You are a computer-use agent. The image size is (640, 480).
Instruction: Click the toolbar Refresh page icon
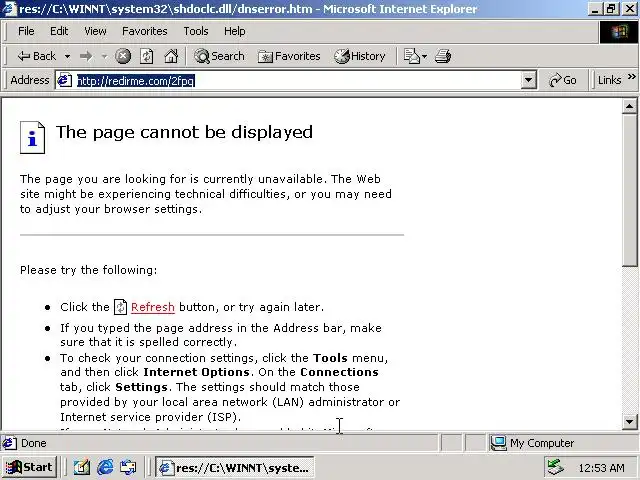click(x=147, y=56)
